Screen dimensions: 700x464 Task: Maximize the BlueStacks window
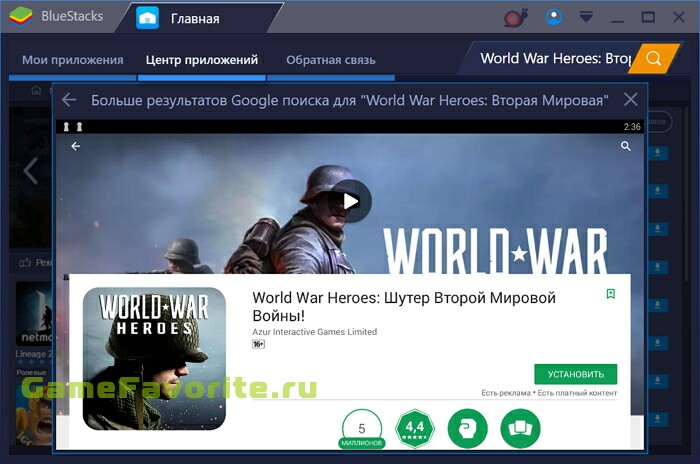click(x=648, y=17)
